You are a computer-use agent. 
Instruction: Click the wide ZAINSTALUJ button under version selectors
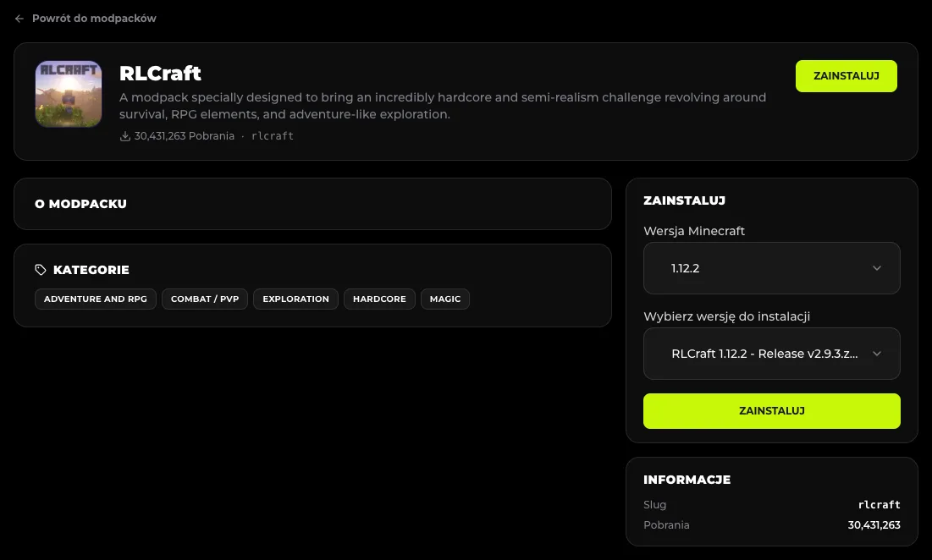click(x=771, y=411)
